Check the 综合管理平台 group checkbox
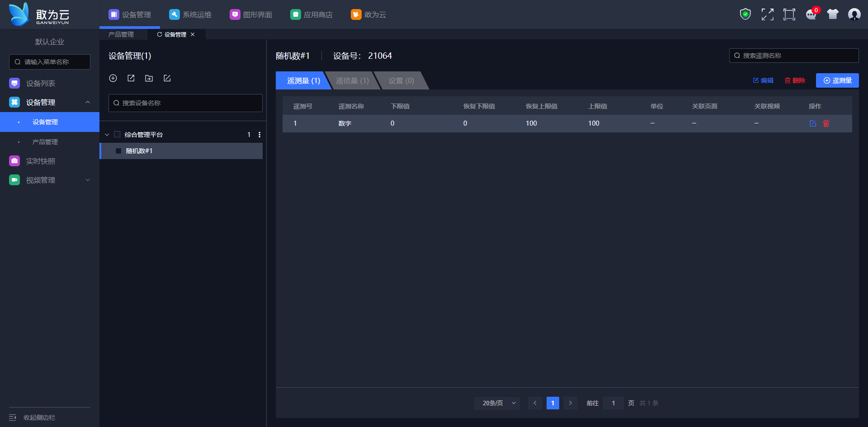Image resolution: width=868 pixels, height=427 pixels. point(117,135)
